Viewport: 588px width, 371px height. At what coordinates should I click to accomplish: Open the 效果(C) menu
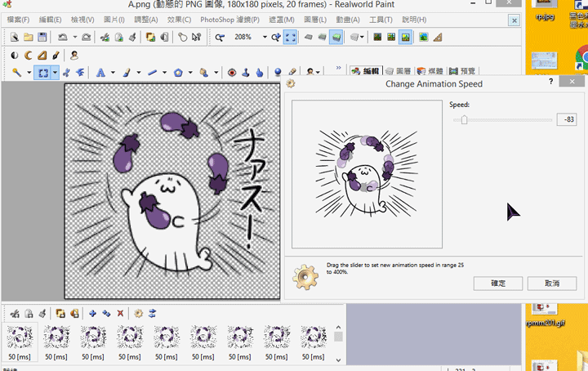point(179,19)
